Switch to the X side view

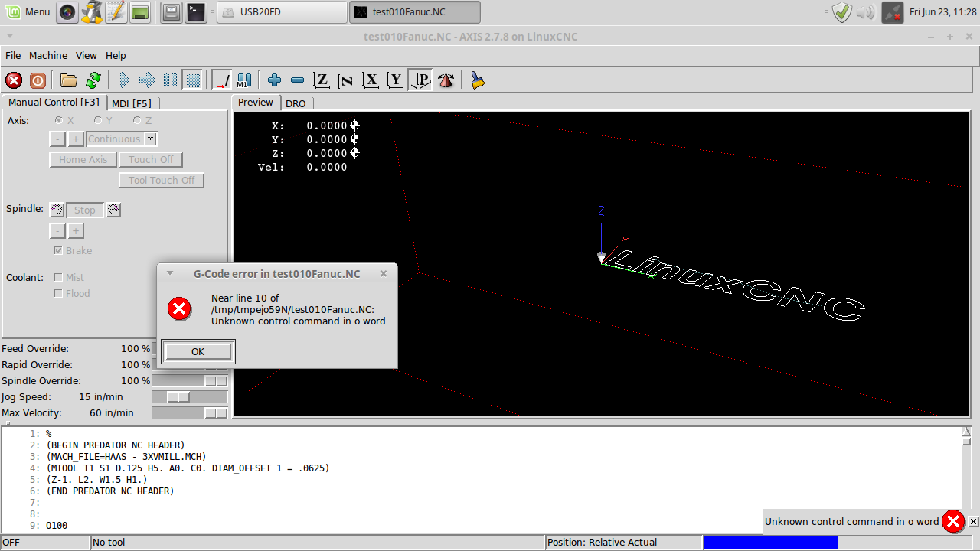(371, 80)
